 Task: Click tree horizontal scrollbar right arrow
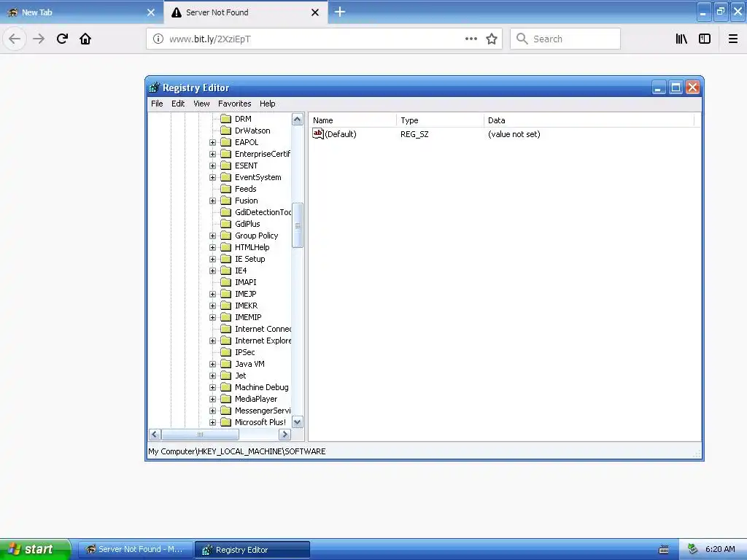click(x=285, y=435)
